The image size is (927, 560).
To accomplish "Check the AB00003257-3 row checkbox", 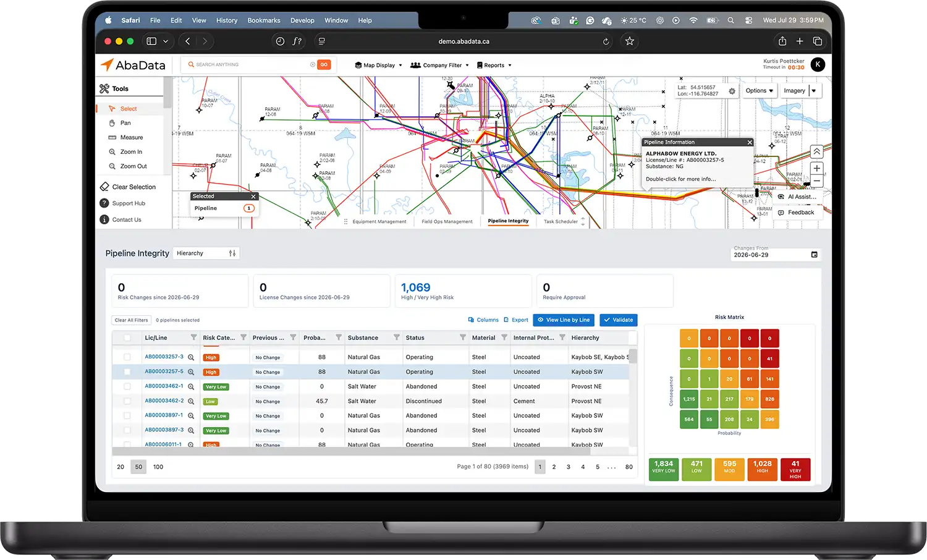I will (x=127, y=357).
